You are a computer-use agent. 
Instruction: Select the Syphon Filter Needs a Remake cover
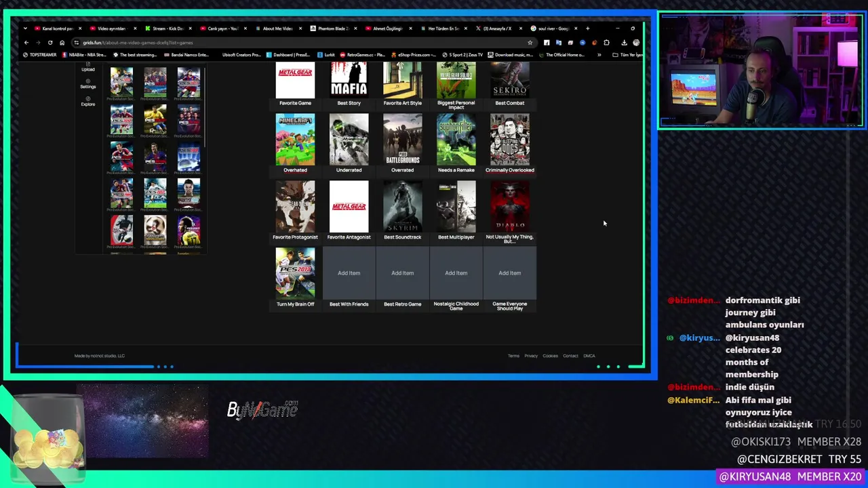pos(456,140)
